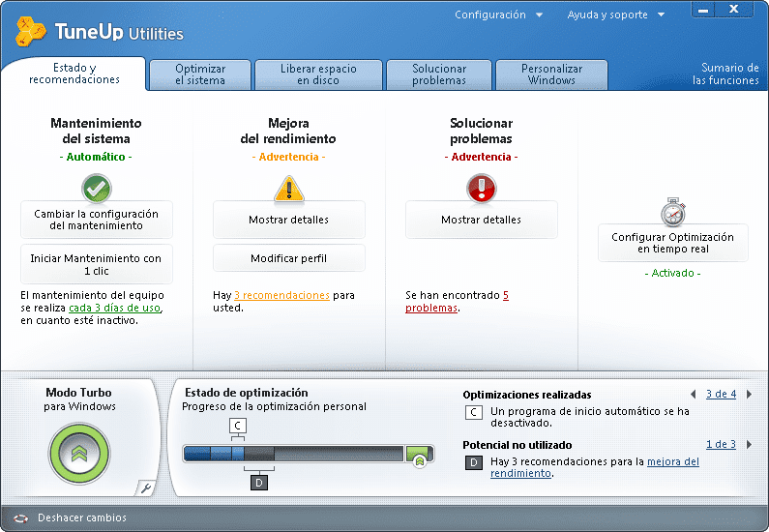Click the Activado status text

672,273
